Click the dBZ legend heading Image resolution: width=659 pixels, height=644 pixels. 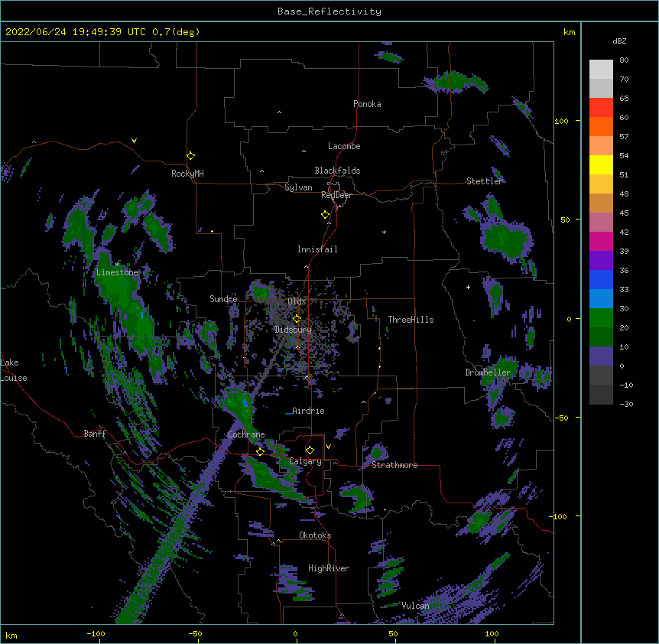pyautogui.click(x=619, y=41)
